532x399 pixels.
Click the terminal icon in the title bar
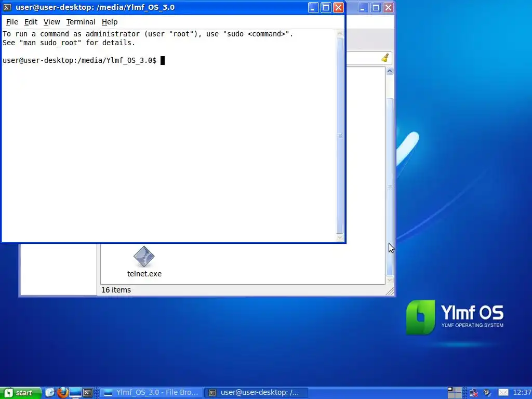pos(7,7)
